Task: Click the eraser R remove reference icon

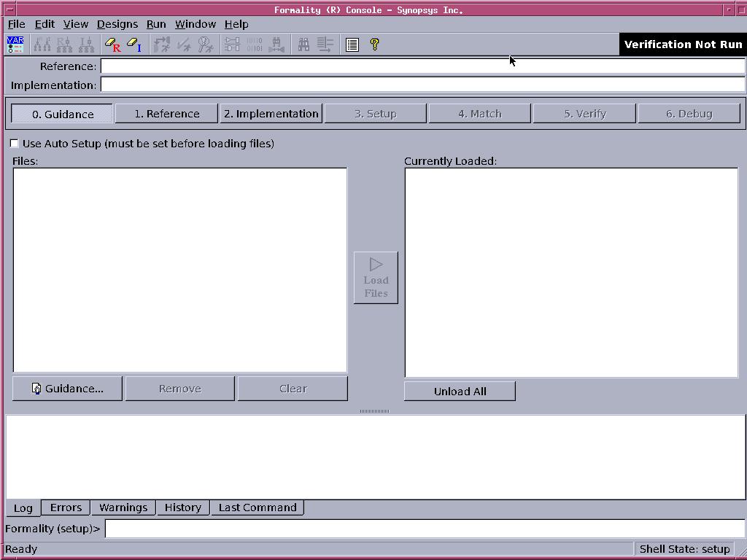Action: [113, 44]
